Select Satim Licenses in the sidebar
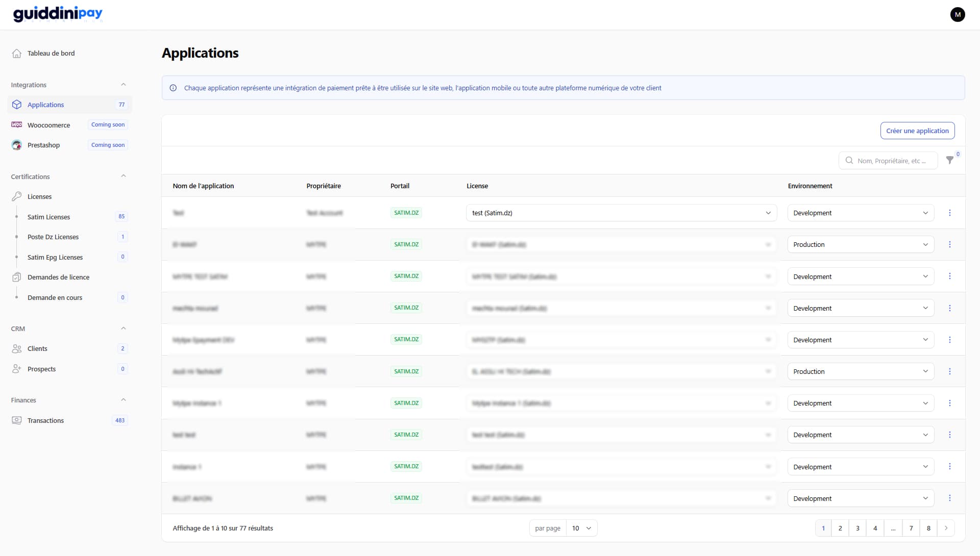This screenshot has width=980, height=556. (48, 217)
